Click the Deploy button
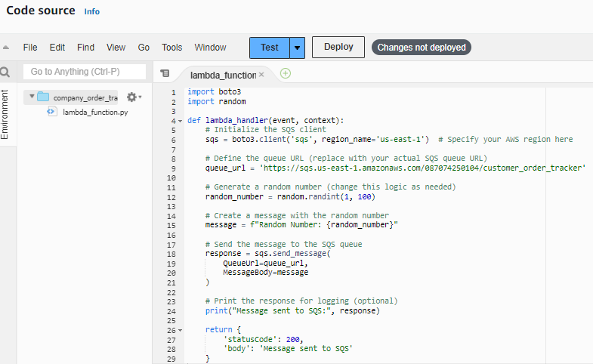593x364 pixels. coord(338,48)
